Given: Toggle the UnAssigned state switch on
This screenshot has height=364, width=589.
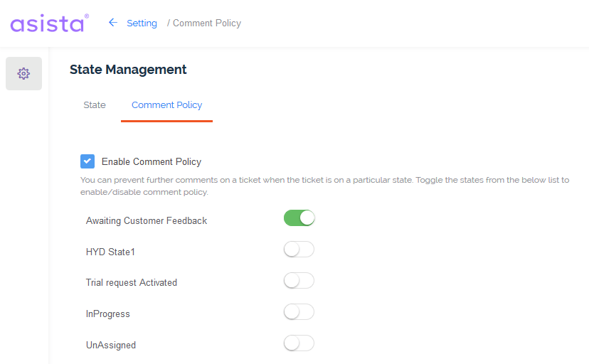Looking at the screenshot, I should coord(299,343).
